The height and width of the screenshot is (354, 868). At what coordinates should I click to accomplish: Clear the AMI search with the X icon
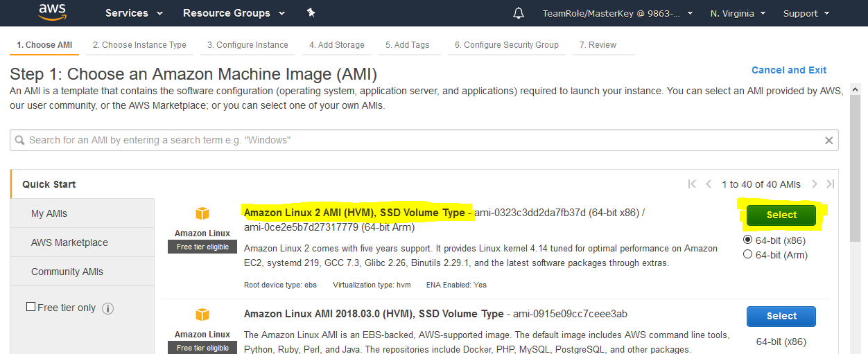(x=828, y=140)
